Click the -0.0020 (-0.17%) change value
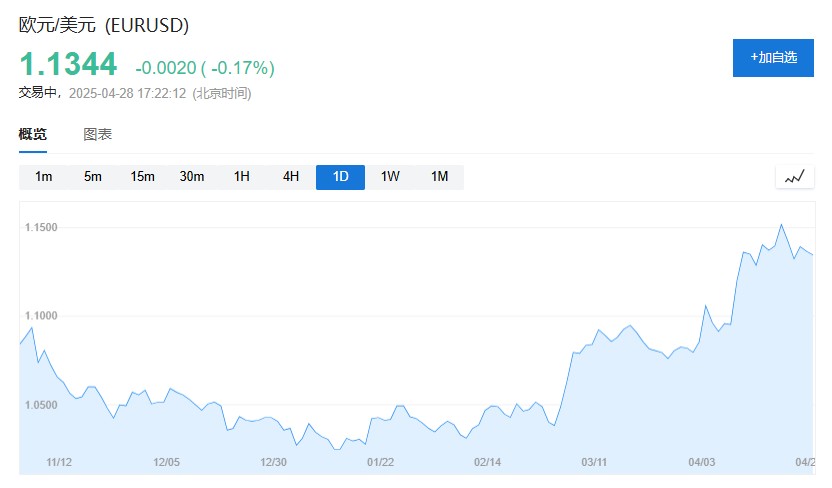 tap(205, 68)
